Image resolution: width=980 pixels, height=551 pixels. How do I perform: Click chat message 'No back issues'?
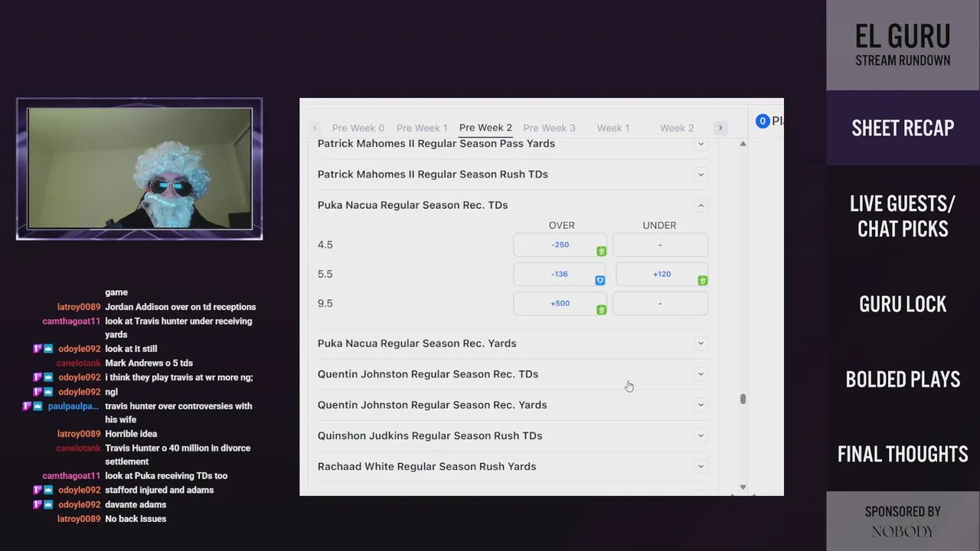coord(136,519)
